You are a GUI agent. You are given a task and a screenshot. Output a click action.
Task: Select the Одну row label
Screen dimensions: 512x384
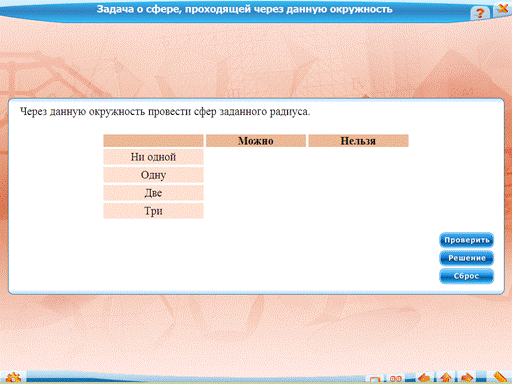153,175
